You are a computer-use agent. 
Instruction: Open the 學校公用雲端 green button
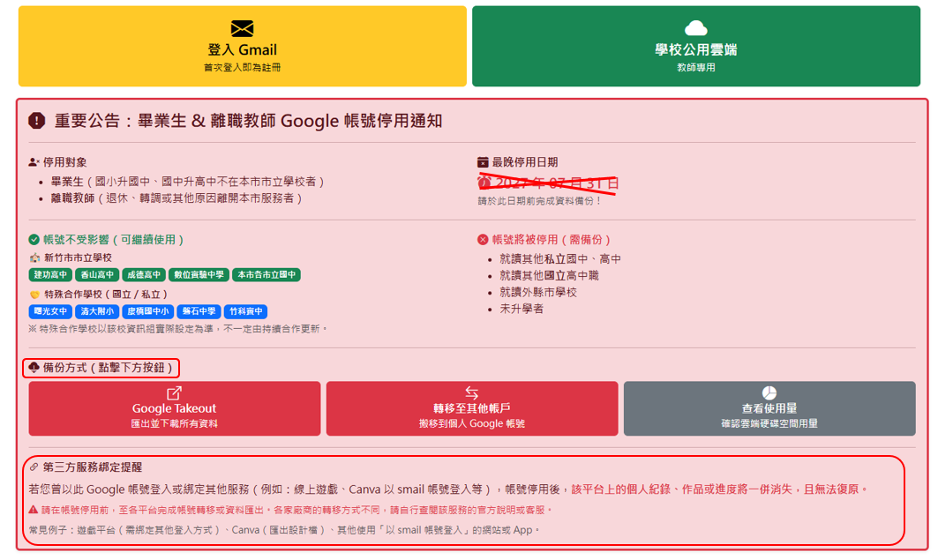click(695, 46)
